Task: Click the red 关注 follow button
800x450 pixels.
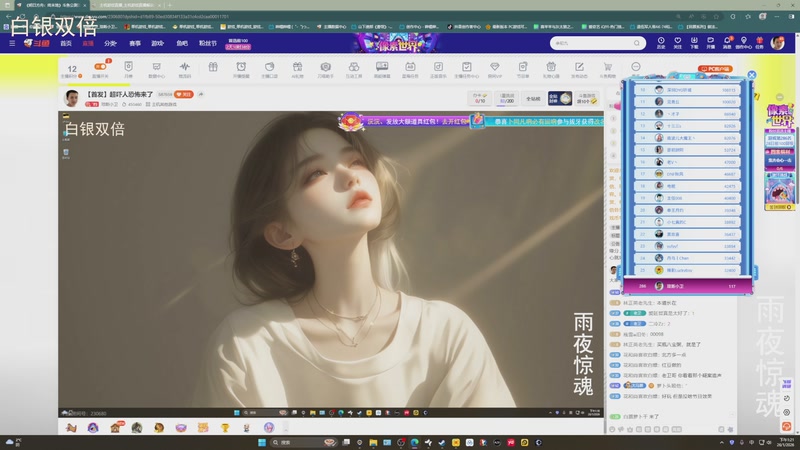Action: coord(184,93)
